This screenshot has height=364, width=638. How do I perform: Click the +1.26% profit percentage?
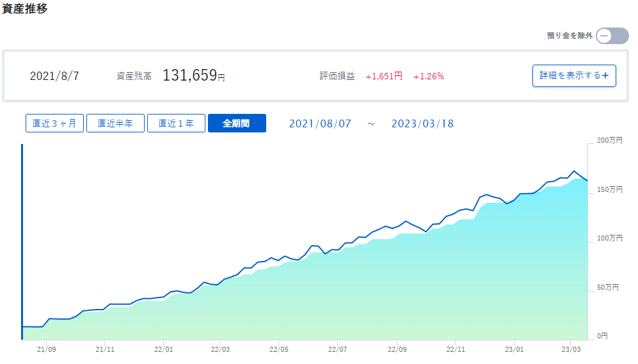pyautogui.click(x=429, y=77)
